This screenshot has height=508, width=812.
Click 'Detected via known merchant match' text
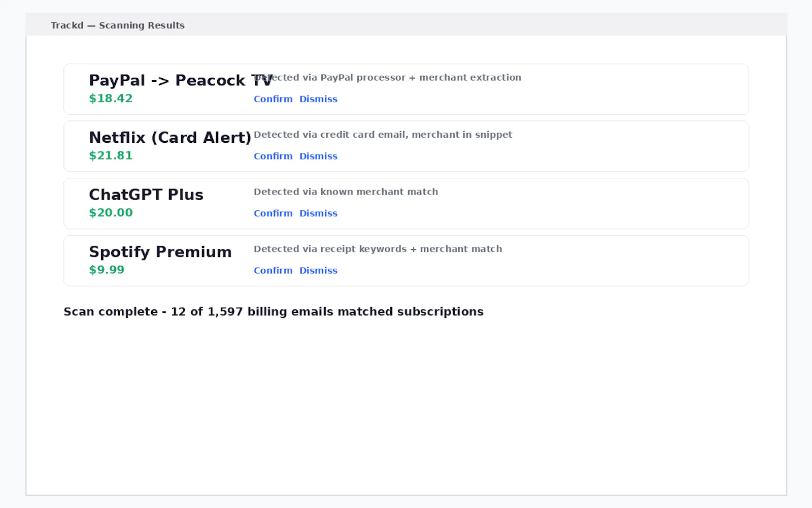click(x=346, y=192)
